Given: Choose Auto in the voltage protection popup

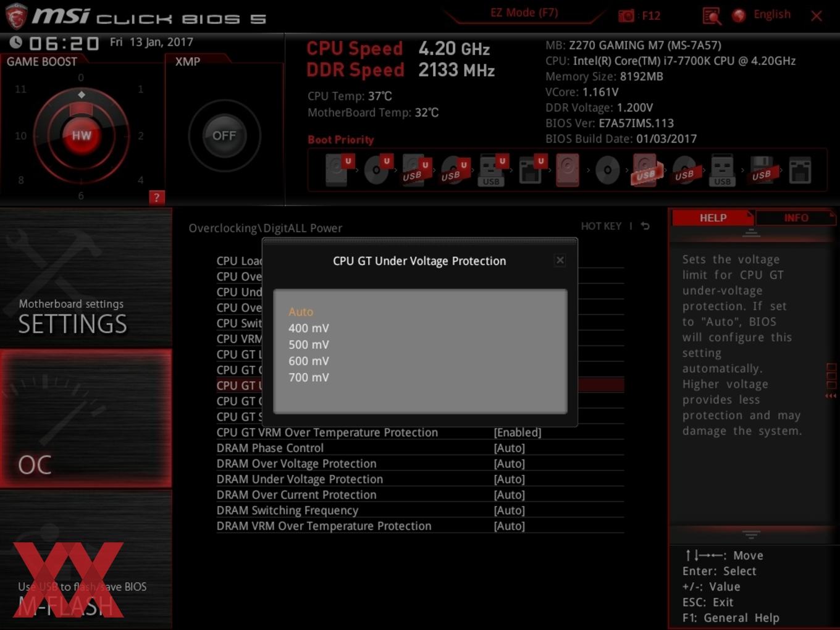Looking at the screenshot, I should click(301, 312).
